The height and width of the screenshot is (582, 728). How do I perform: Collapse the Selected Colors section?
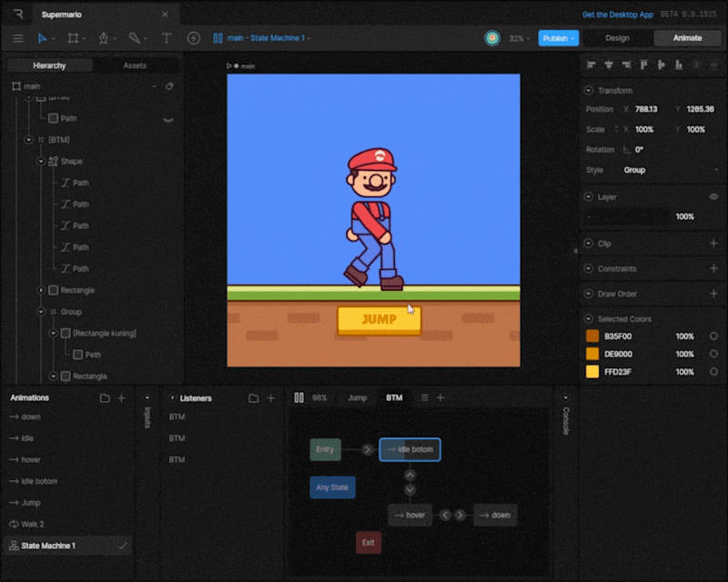(589, 319)
